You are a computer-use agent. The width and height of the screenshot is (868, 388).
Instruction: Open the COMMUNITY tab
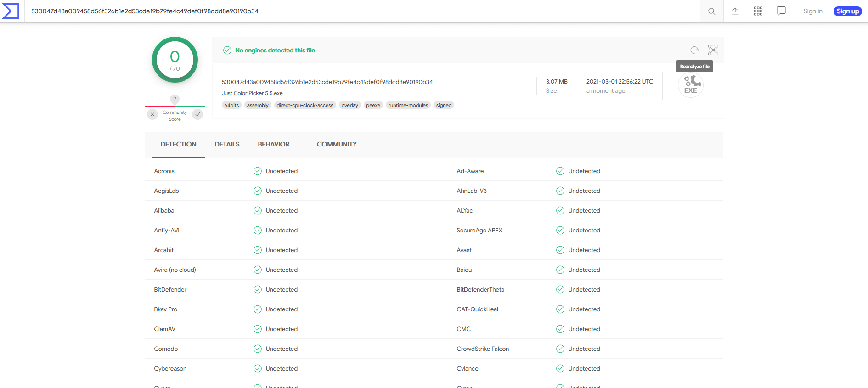[x=337, y=144]
